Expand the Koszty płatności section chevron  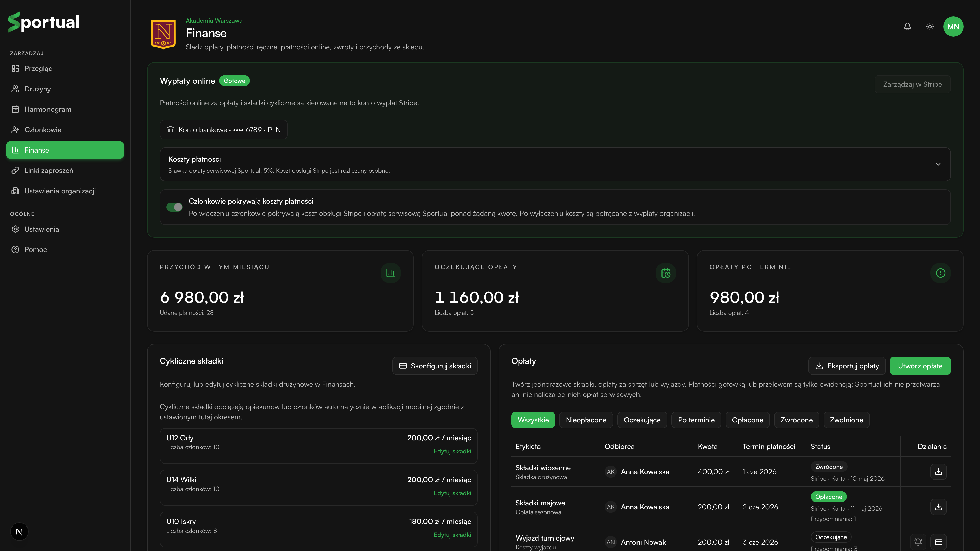click(x=938, y=164)
